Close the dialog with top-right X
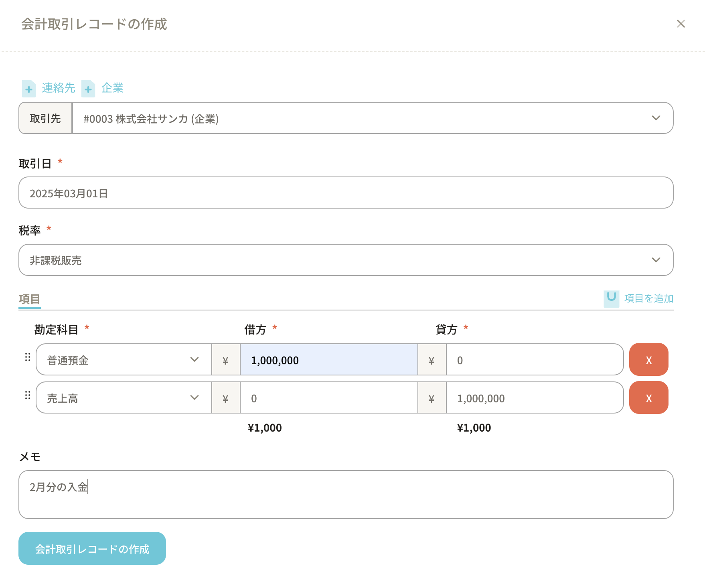The width and height of the screenshot is (705, 588). [x=681, y=24]
